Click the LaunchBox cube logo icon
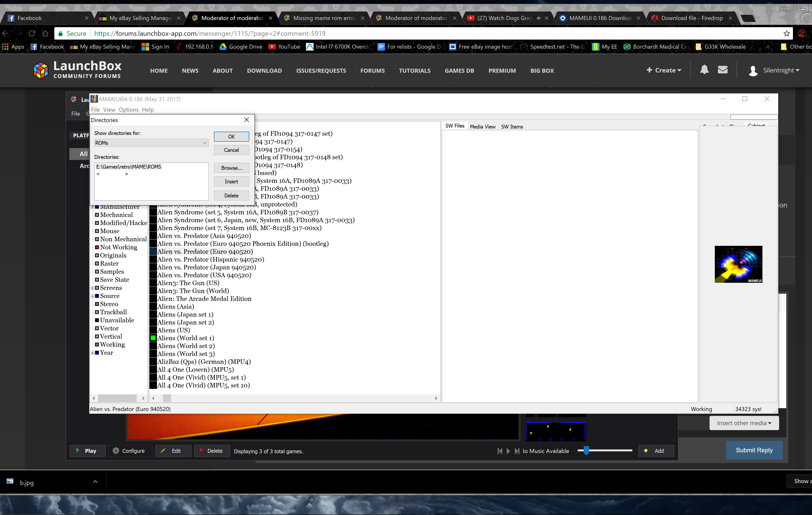Image resolution: width=812 pixels, height=515 pixels. (41, 70)
